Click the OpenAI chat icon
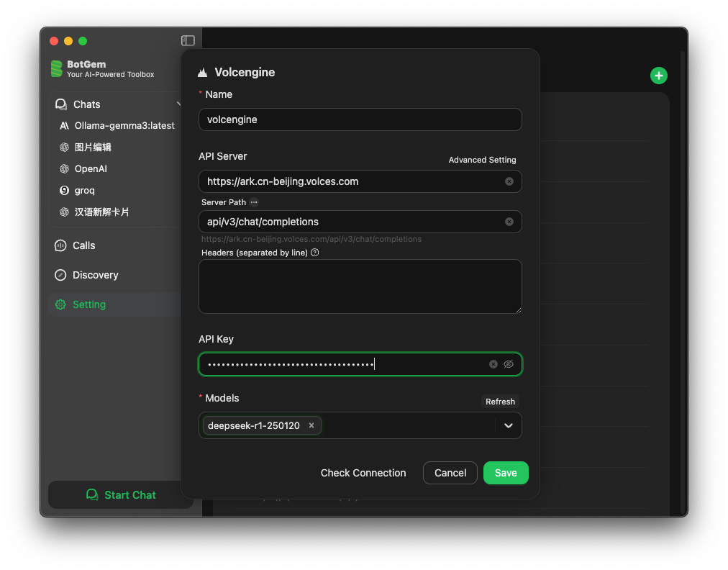This screenshot has height=570, width=728. [64, 168]
